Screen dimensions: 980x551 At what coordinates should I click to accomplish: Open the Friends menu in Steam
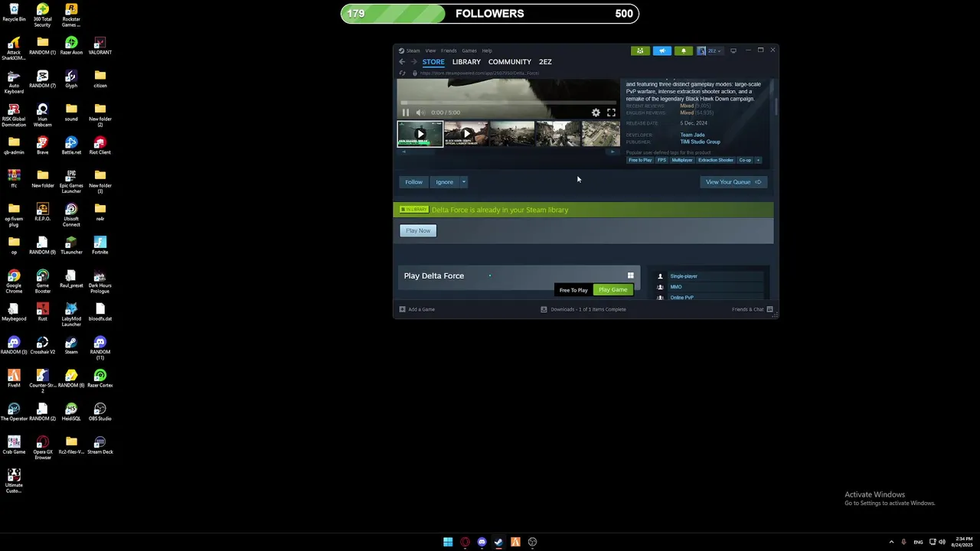pos(449,51)
